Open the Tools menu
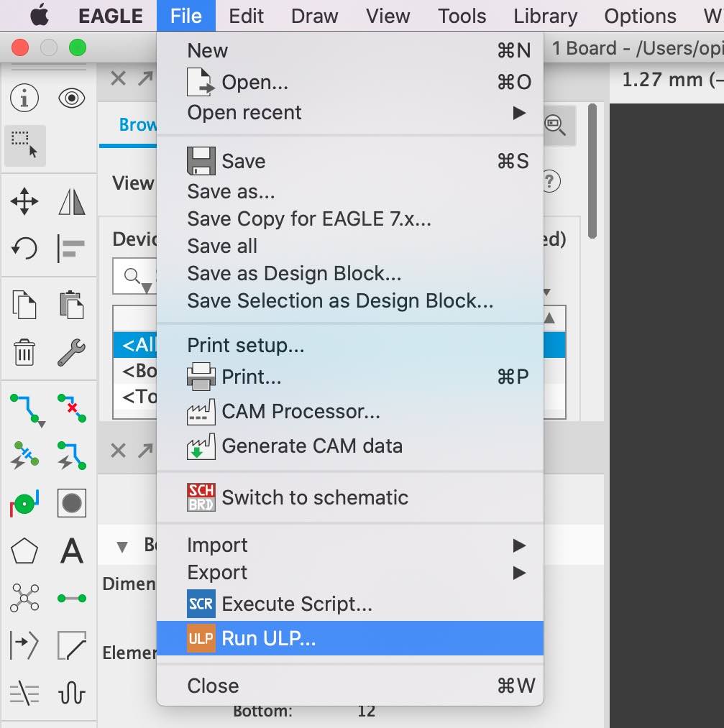This screenshot has width=724, height=728. (x=462, y=16)
